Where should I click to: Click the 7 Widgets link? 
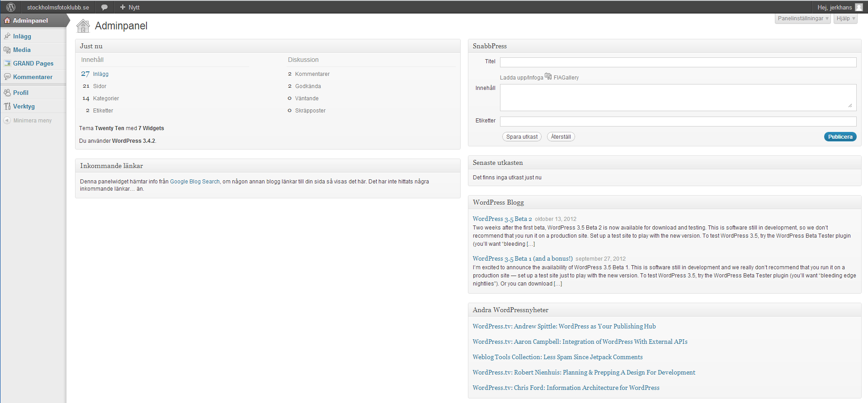pyautogui.click(x=151, y=128)
